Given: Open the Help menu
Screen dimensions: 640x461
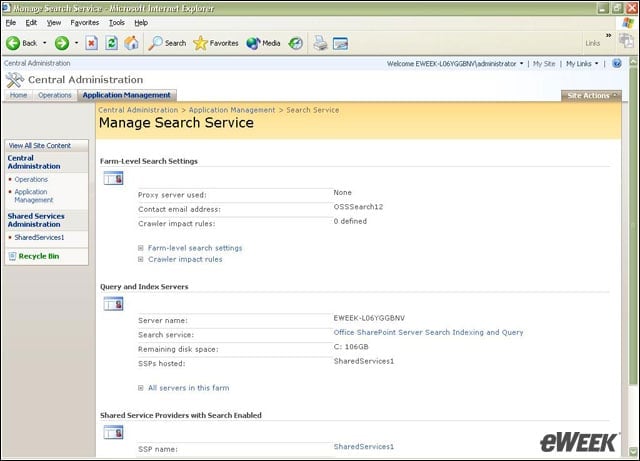Looking at the screenshot, I should (141, 23).
